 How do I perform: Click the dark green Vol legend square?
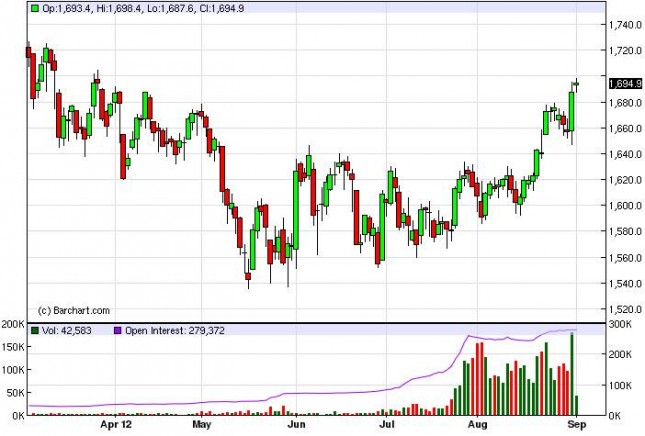point(35,330)
